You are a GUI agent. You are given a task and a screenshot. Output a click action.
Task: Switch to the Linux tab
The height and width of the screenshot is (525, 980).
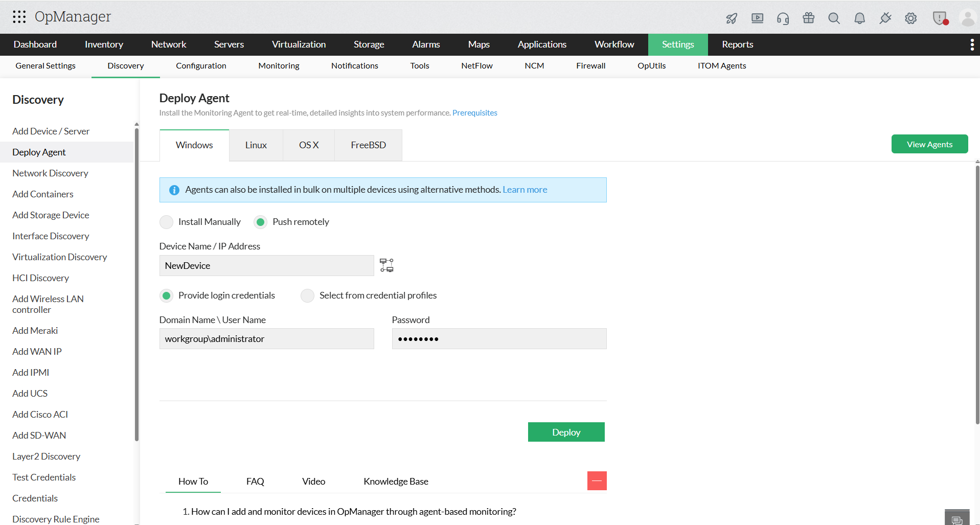[x=256, y=145]
